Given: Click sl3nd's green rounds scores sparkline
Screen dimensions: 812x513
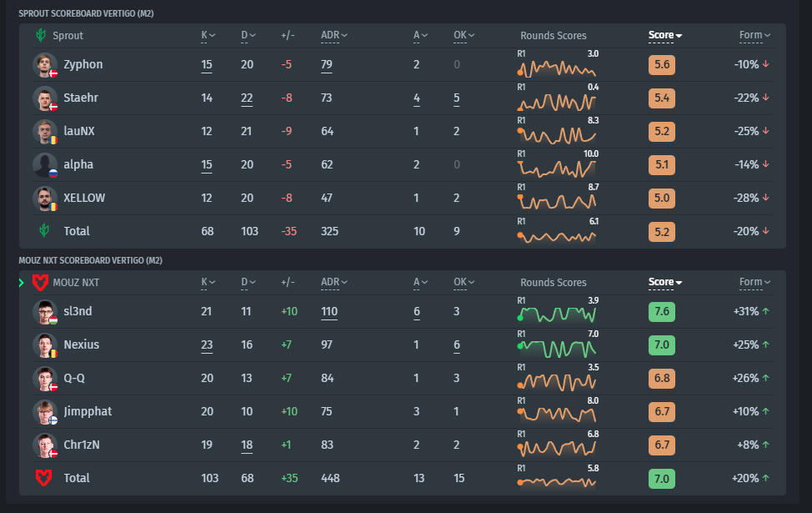Looking at the screenshot, I should tap(557, 314).
